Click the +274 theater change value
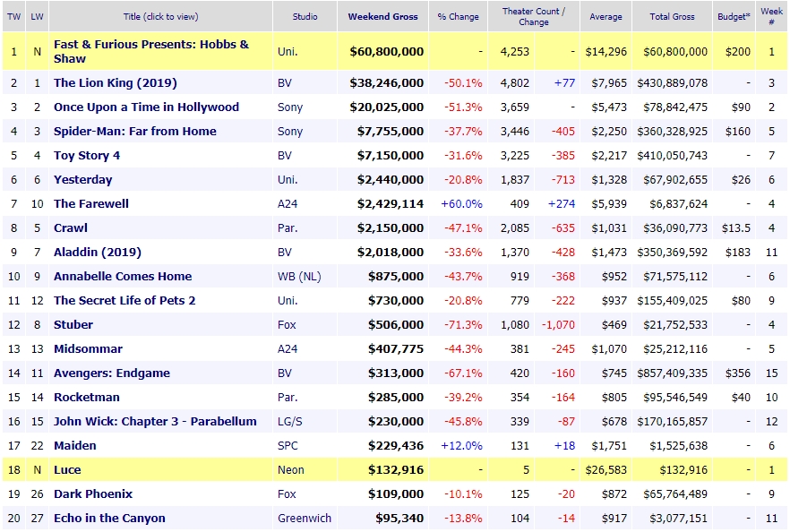790x532 pixels. (x=562, y=204)
